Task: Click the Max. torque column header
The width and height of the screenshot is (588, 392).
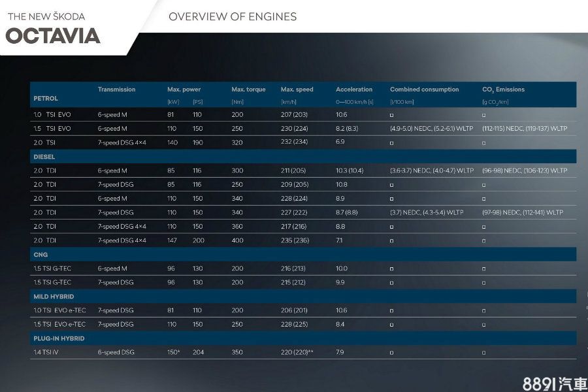Action: coord(248,90)
